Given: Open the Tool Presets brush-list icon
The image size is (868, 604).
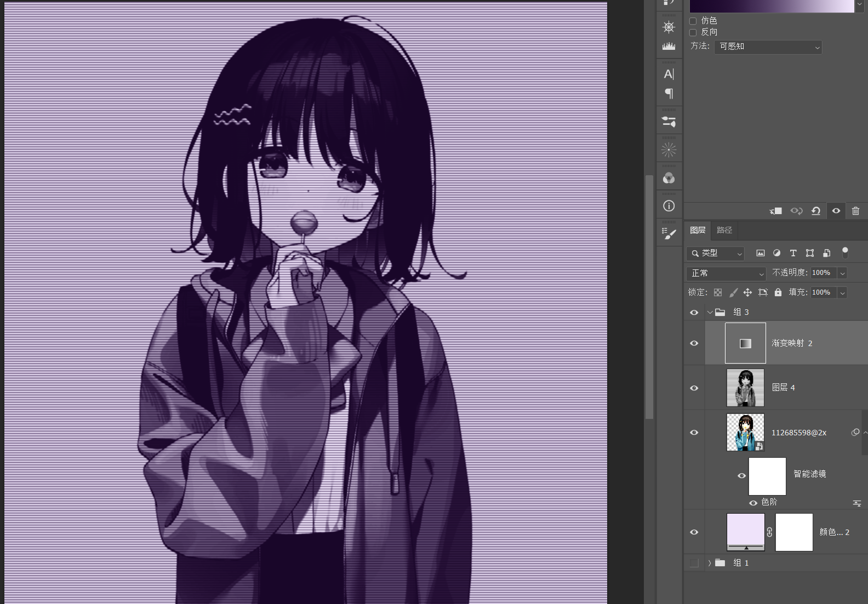Looking at the screenshot, I should [669, 234].
